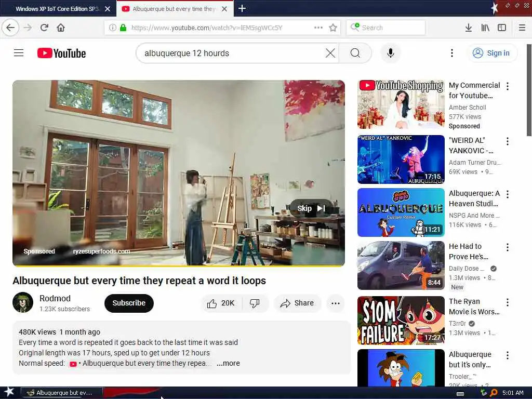Go back with the browser back arrow
Image resolution: width=532 pixels, height=399 pixels.
(x=10, y=28)
